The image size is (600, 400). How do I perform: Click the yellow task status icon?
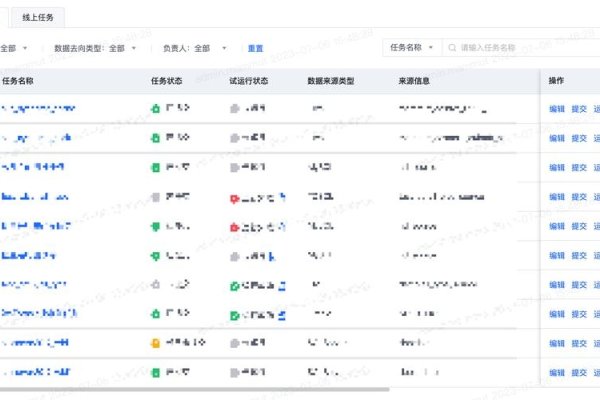click(155, 344)
